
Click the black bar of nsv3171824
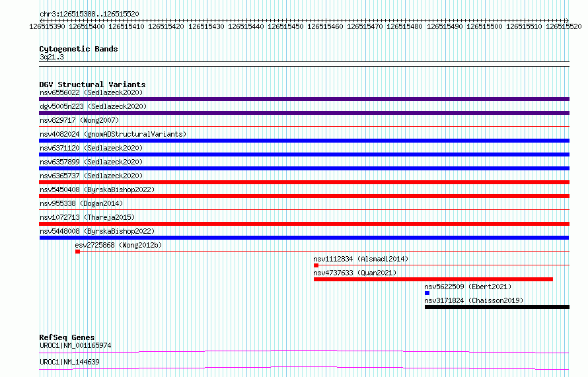coord(497,307)
